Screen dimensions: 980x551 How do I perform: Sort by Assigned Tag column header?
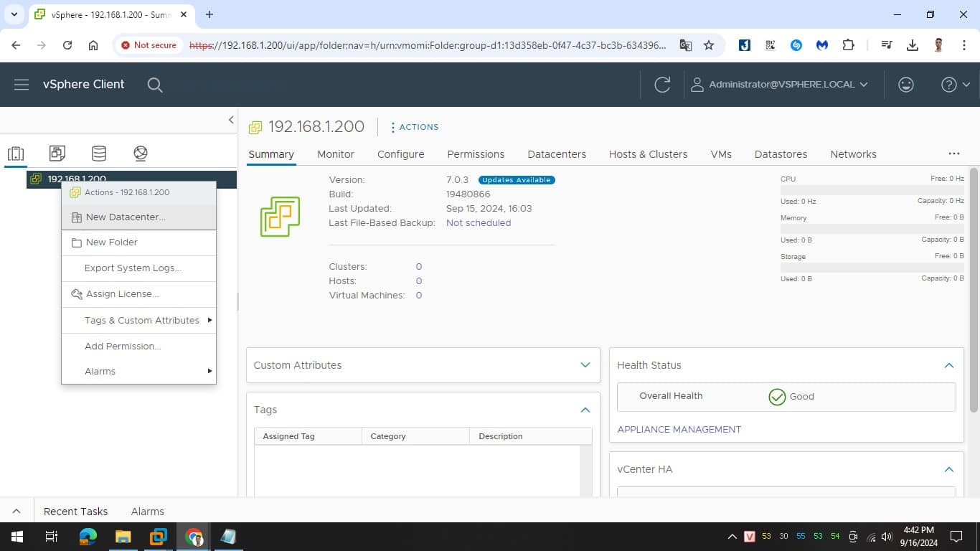click(x=308, y=436)
